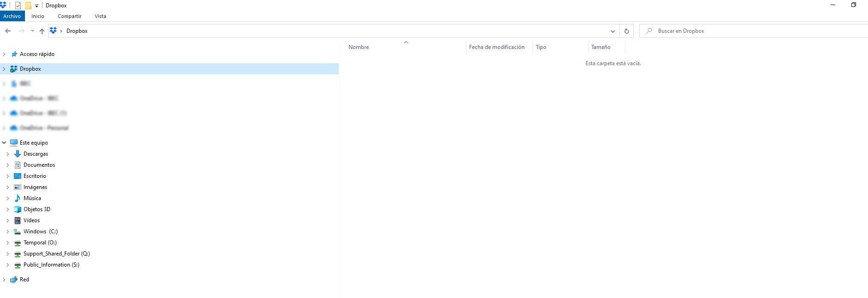Click the Objetos 3D cube icon

pos(18,209)
